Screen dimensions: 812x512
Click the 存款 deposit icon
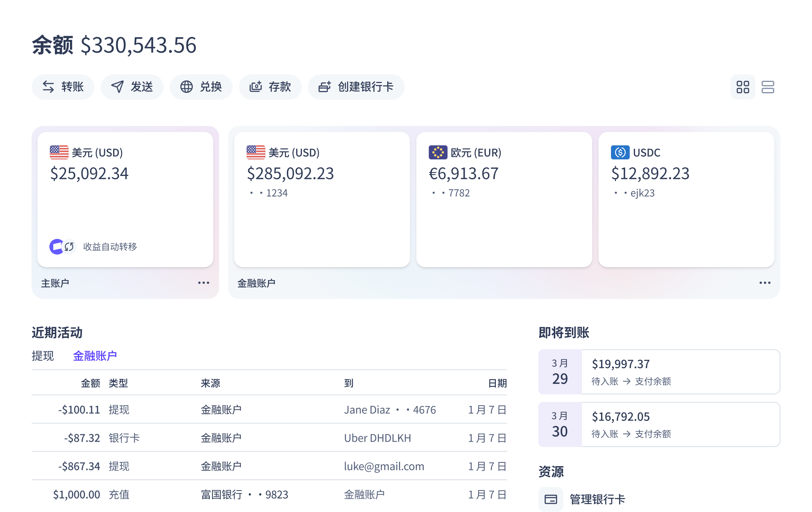pyautogui.click(x=256, y=87)
